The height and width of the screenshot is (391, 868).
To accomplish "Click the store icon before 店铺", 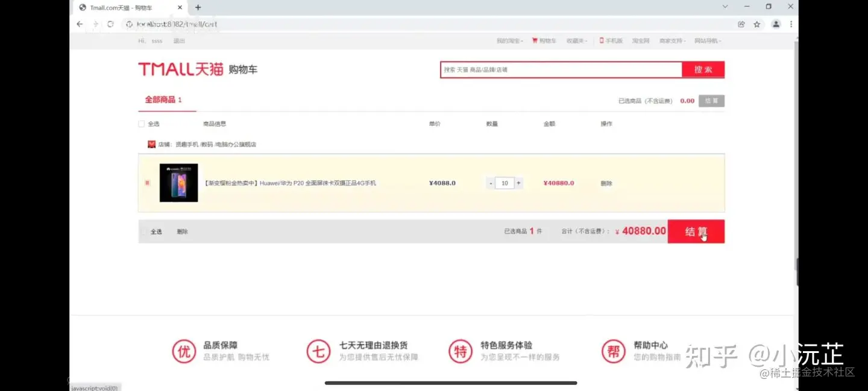I will pos(151,144).
